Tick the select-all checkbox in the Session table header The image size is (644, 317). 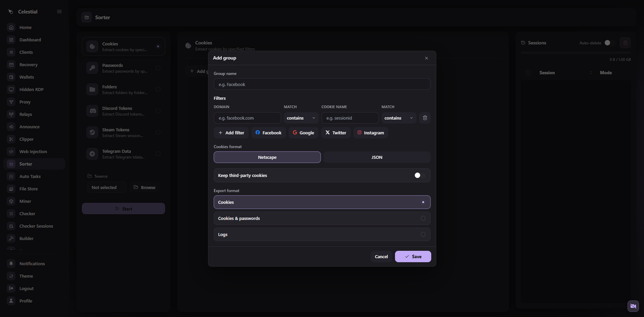tap(528, 73)
